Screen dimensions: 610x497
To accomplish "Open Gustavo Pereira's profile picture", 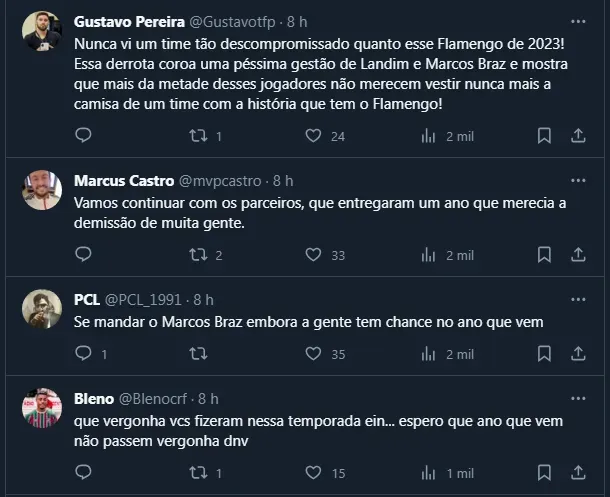I will 43,33.
